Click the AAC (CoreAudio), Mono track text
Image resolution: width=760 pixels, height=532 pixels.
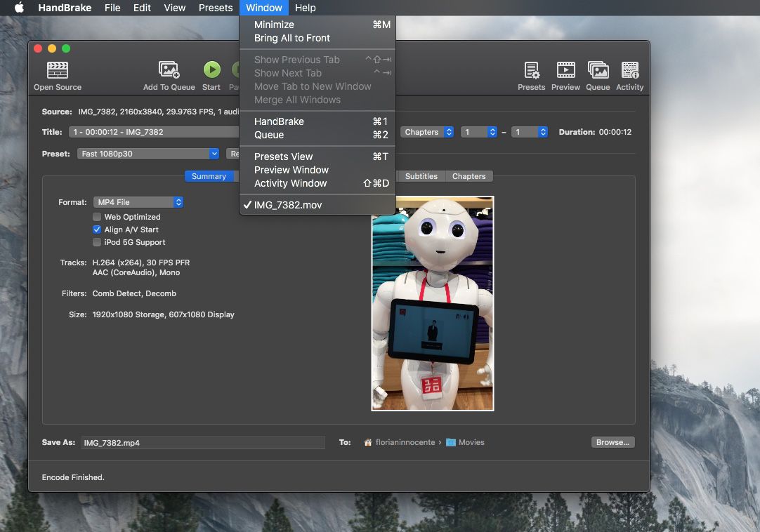136,273
